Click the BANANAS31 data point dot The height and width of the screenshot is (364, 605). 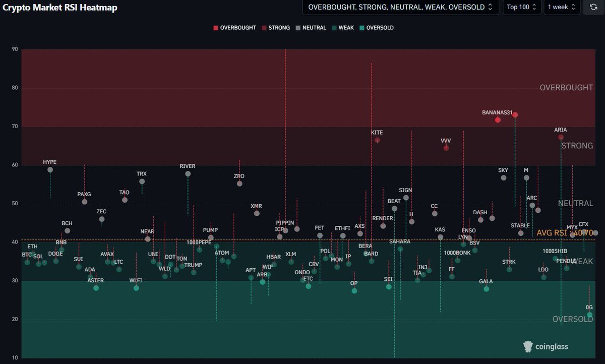(498, 120)
